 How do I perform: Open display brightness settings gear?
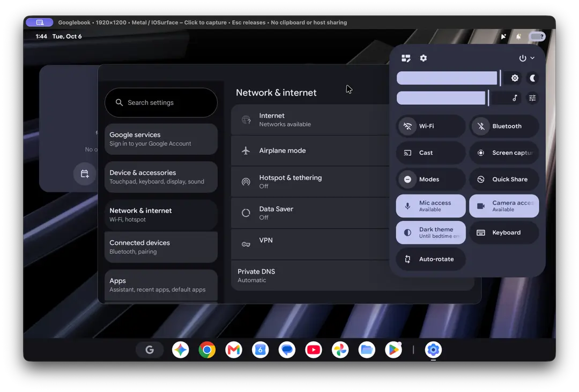(514, 78)
